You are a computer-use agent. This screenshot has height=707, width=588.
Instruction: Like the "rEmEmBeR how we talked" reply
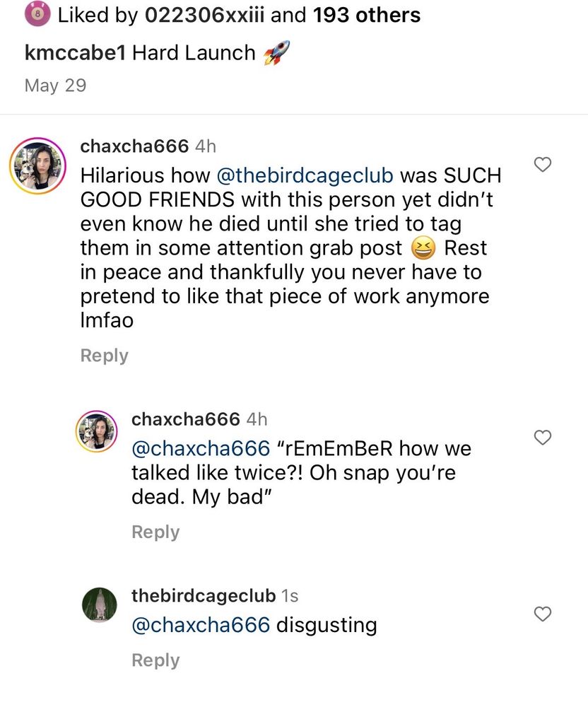(x=542, y=438)
